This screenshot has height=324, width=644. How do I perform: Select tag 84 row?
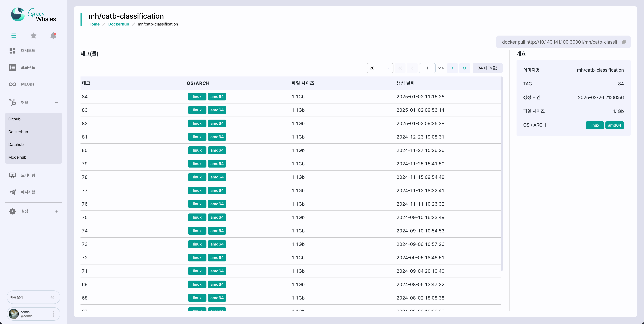290,96
